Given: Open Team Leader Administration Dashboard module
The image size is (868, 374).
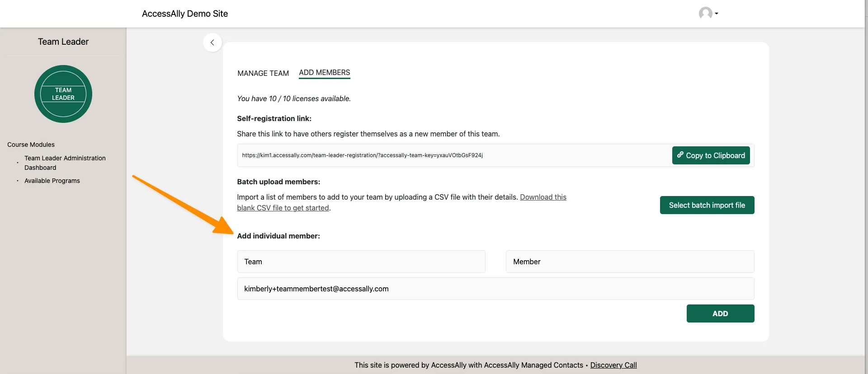Looking at the screenshot, I should (65, 163).
